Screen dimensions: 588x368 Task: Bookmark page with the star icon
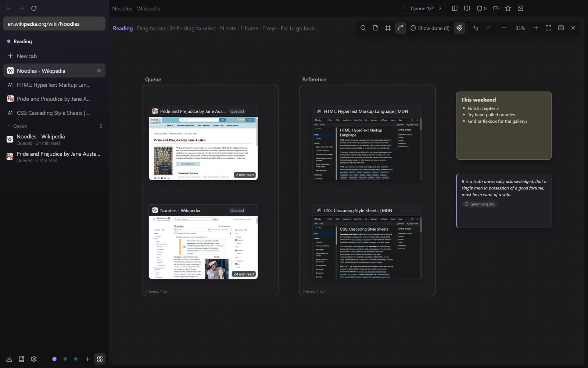pyautogui.click(x=508, y=8)
